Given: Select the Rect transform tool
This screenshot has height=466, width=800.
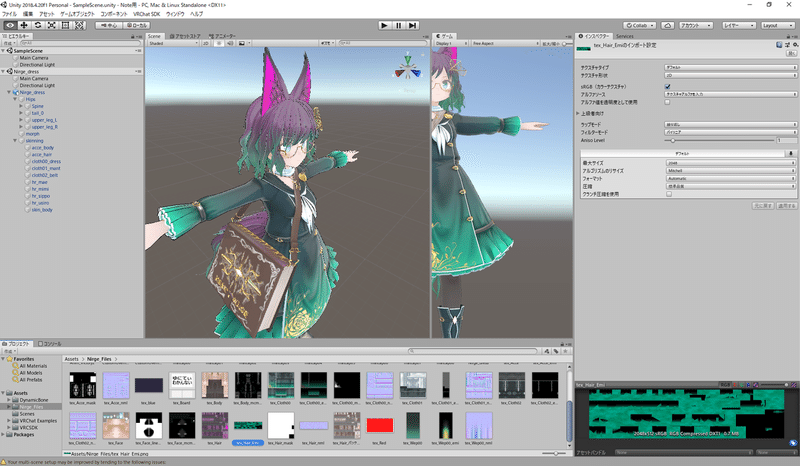Looking at the screenshot, I should pyautogui.click(x=65, y=25).
